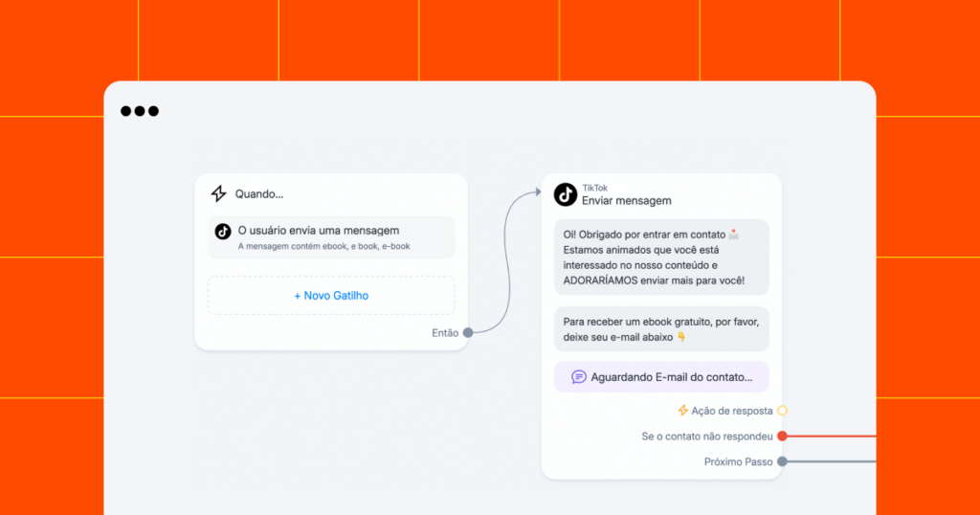Add a trigger with + Novo Gatilho
Screen dimensions: 980x515
pos(331,296)
